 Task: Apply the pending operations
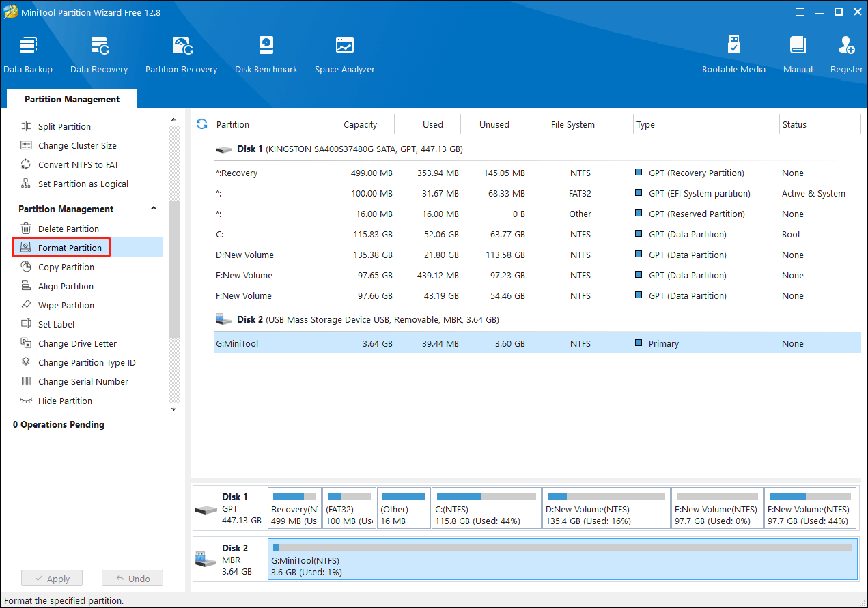coord(51,578)
